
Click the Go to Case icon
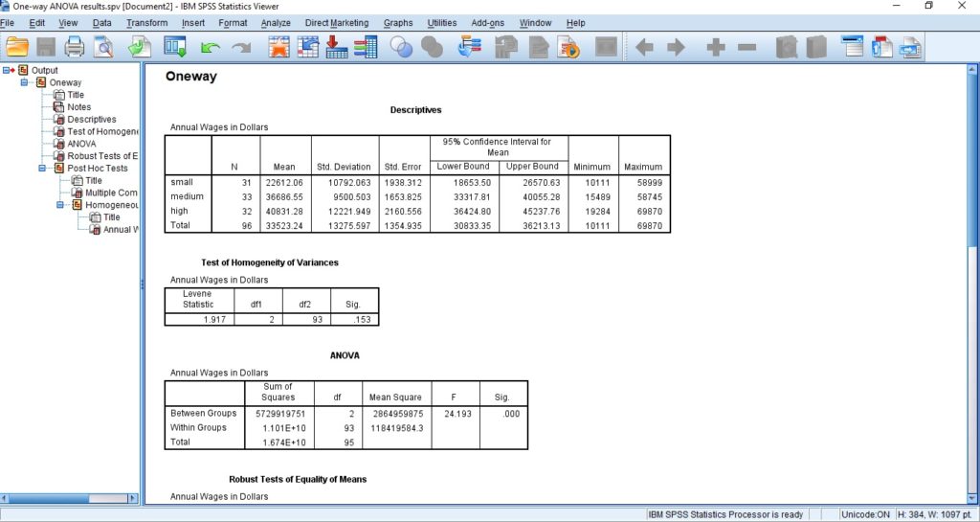[x=308, y=47]
